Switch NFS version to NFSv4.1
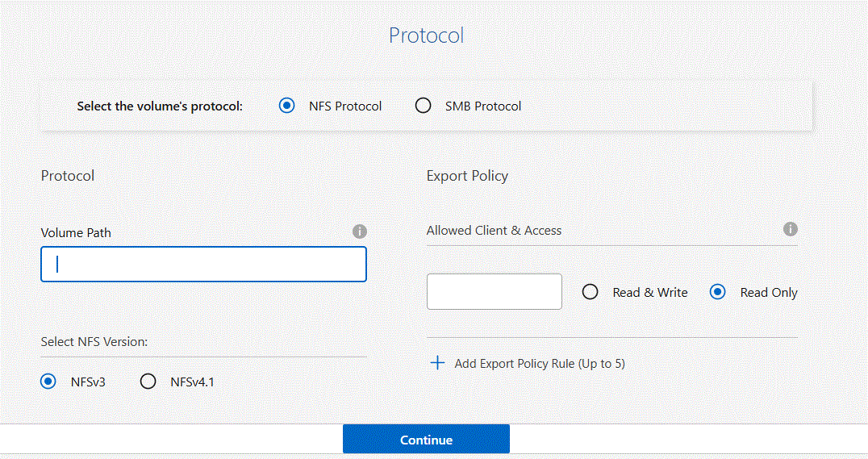The height and width of the screenshot is (459, 868). point(148,382)
